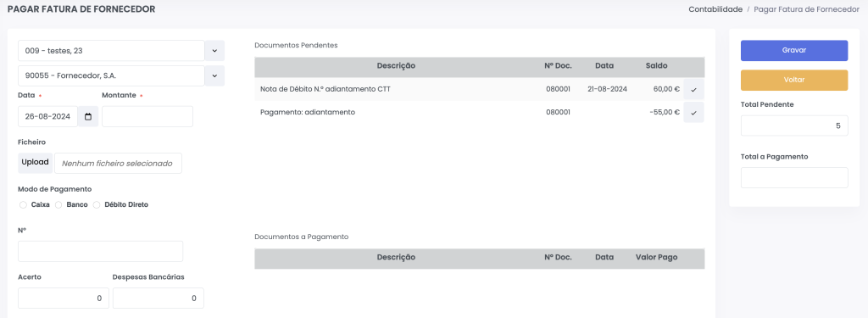Image resolution: width=868 pixels, height=318 pixels.
Task: Click the Data field showing 26-08-2024
Action: point(48,116)
